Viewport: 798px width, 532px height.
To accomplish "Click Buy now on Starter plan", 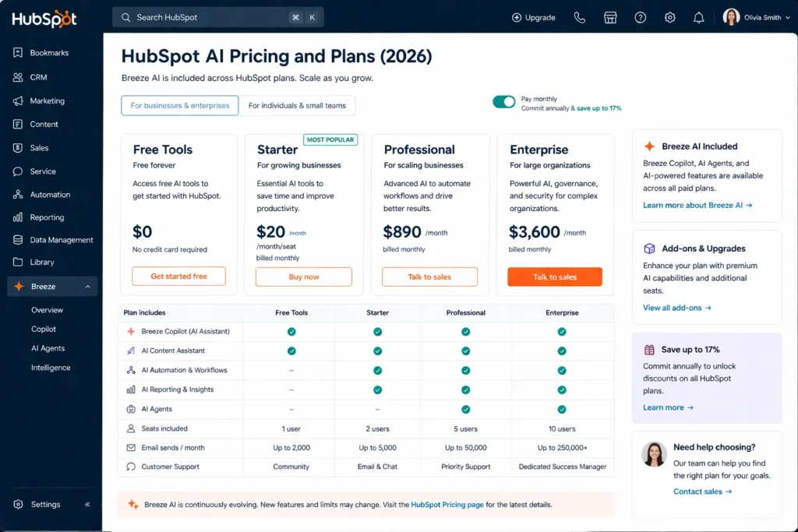I will coord(304,277).
